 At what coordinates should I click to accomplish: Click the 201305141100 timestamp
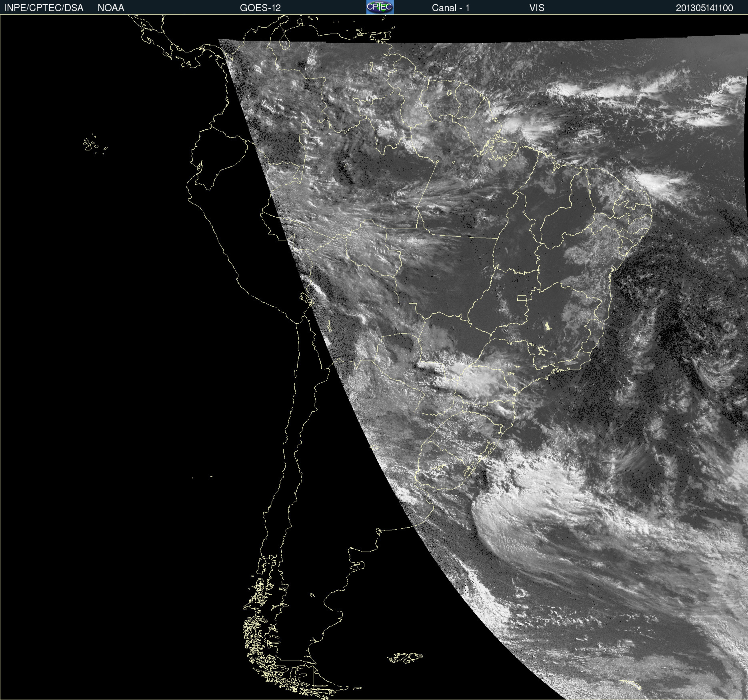point(704,8)
